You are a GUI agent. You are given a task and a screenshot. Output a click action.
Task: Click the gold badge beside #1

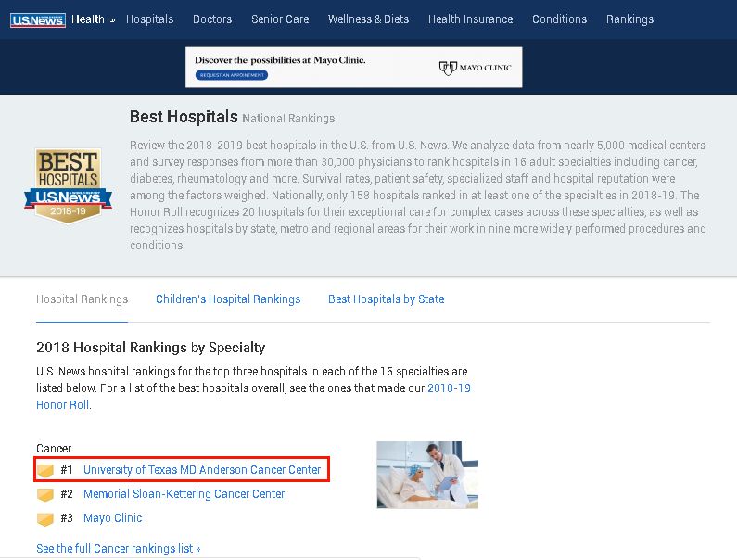(x=45, y=470)
